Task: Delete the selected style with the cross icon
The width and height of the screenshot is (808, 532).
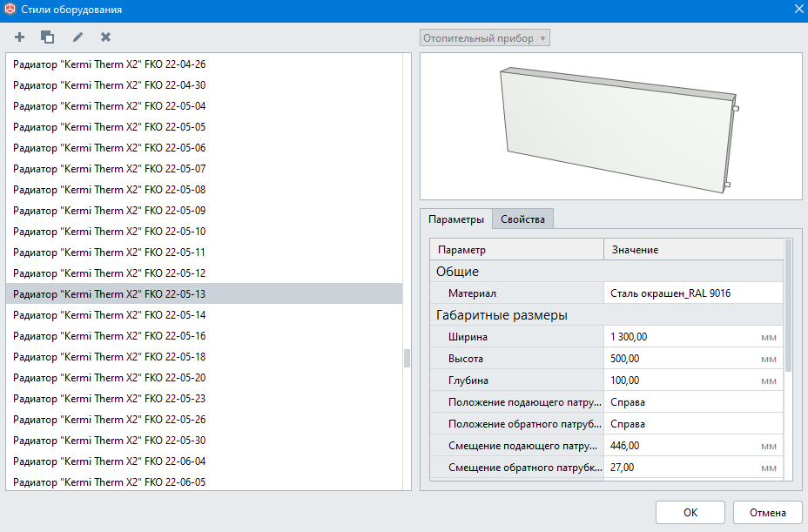Action: pos(105,37)
